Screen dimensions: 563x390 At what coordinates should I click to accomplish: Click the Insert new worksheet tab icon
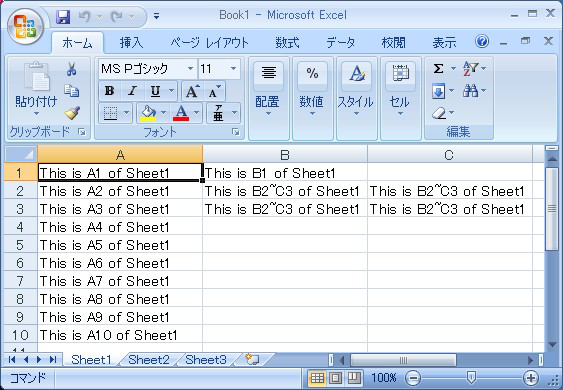(252, 359)
